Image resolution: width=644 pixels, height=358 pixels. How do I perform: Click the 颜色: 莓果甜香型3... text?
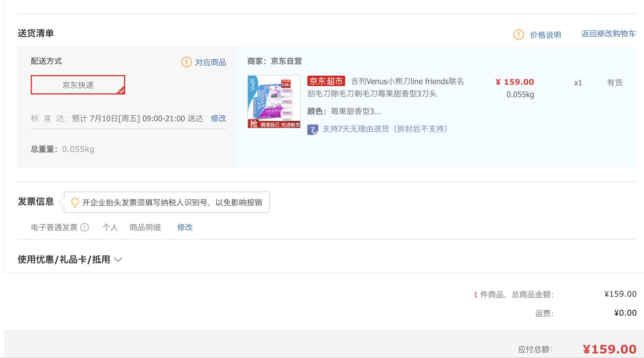tap(344, 112)
